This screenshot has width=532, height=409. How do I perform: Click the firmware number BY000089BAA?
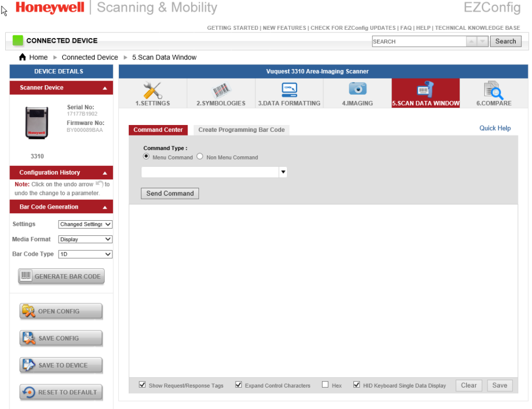[84, 130]
